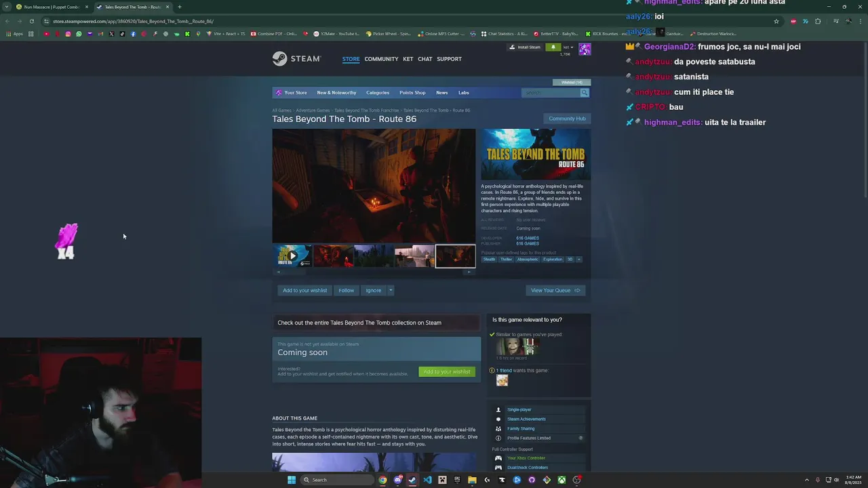The height and width of the screenshot is (488, 868).
Task: Open the CHAT menu item
Action: (425, 59)
